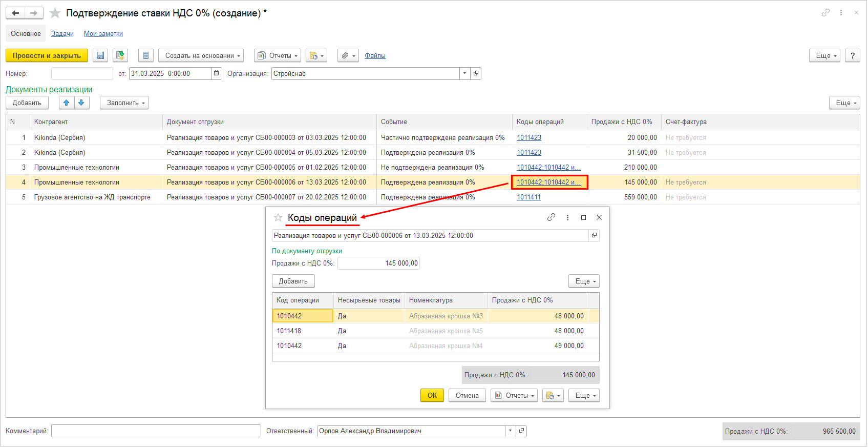The height and width of the screenshot is (447, 868).
Task: Switch to the Задачи tab
Action: click(x=62, y=34)
